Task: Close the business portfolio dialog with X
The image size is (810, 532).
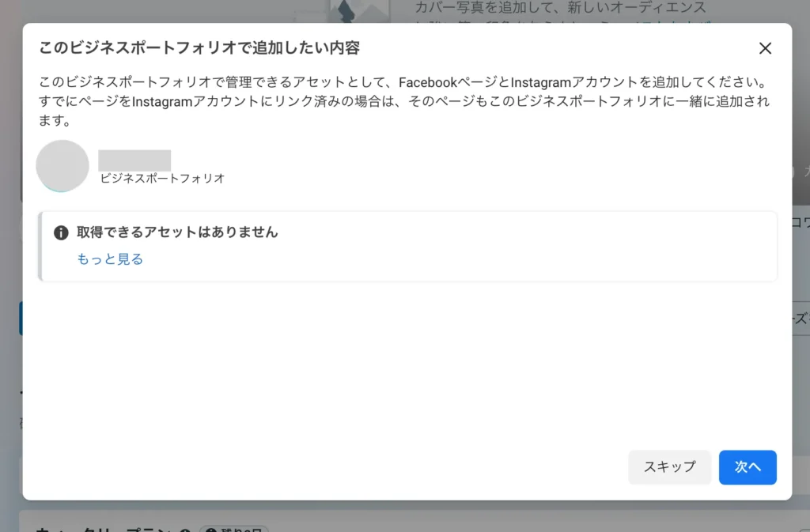Action: pyautogui.click(x=765, y=48)
